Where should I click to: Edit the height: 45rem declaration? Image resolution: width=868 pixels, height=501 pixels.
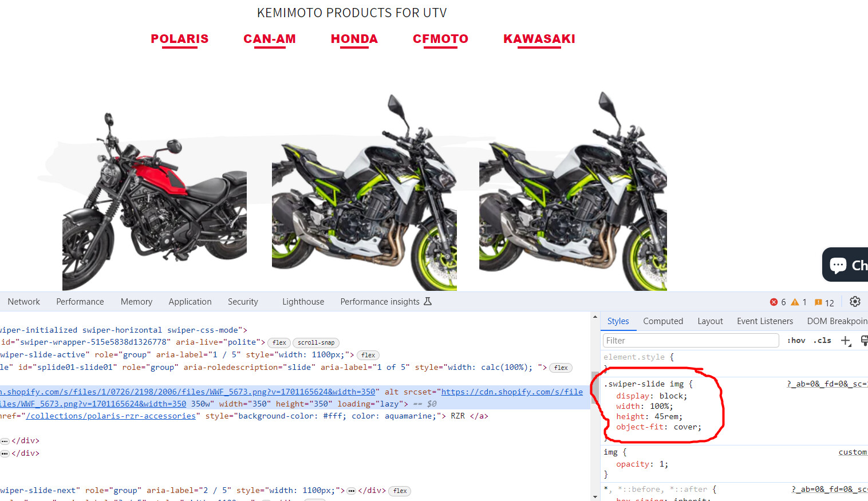click(649, 417)
